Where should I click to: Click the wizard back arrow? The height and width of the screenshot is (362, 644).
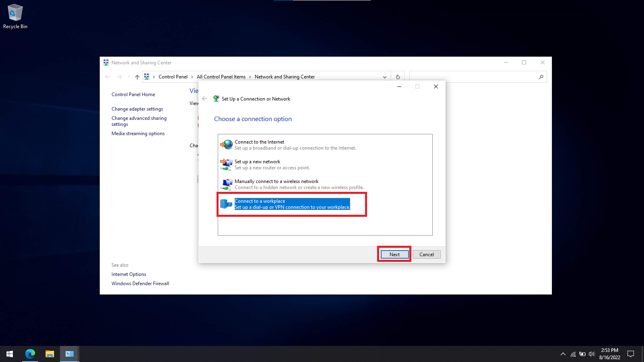[204, 99]
